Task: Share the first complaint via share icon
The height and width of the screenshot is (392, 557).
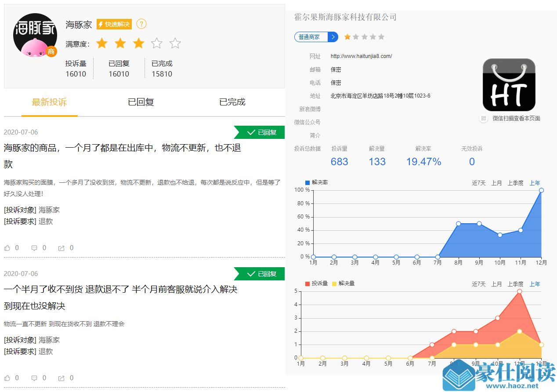Action: (61, 248)
